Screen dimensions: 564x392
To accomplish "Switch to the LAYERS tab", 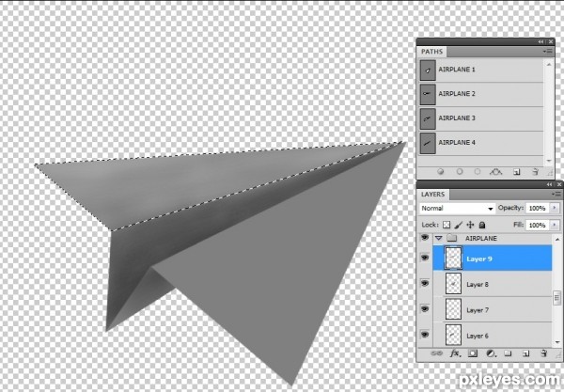I will (x=432, y=195).
